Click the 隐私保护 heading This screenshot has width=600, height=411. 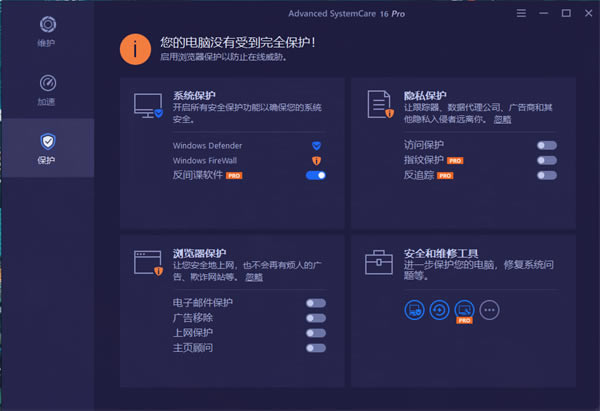[425, 95]
